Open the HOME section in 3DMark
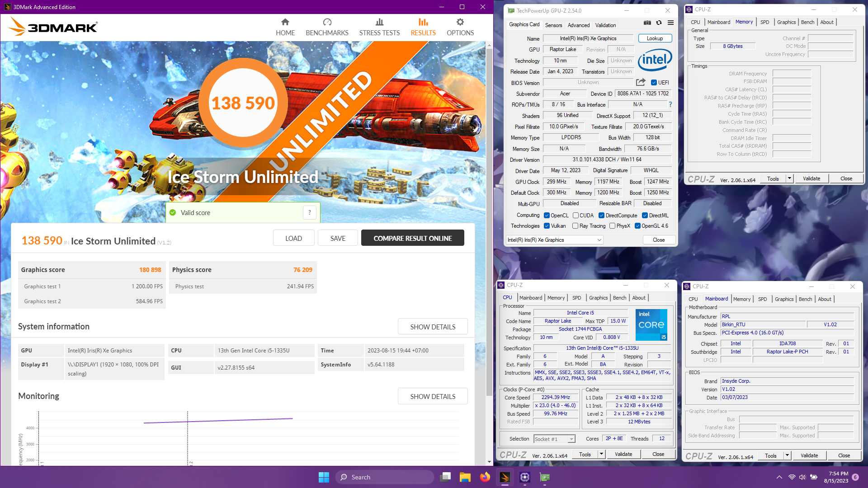This screenshot has width=868, height=488. [x=285, y=27]
